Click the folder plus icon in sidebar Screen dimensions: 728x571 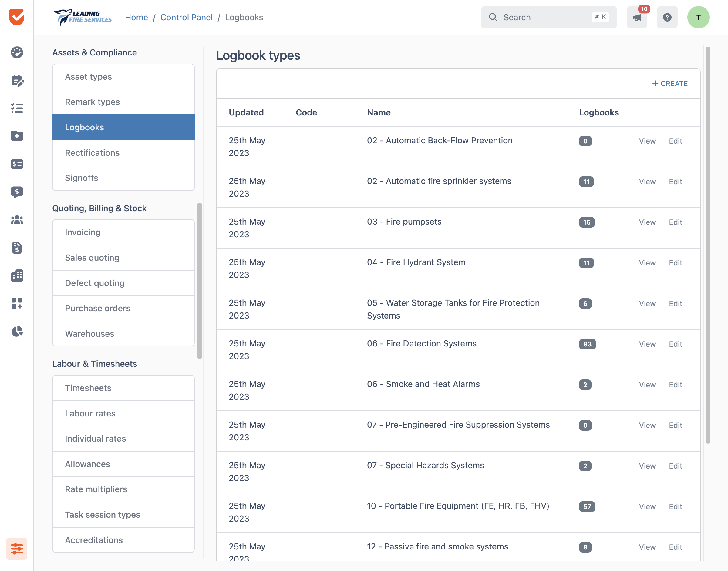point(17,136)
